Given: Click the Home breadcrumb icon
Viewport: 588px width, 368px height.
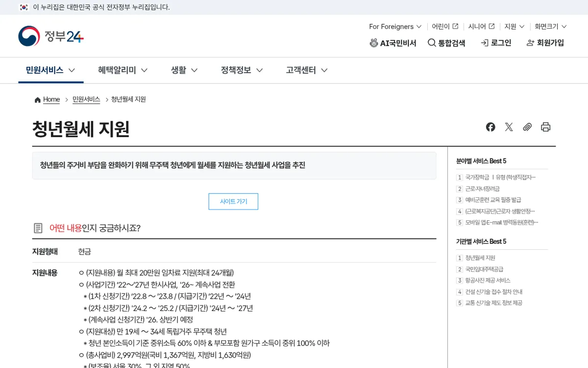Looking at the screenshot, I should click(38, 100).
